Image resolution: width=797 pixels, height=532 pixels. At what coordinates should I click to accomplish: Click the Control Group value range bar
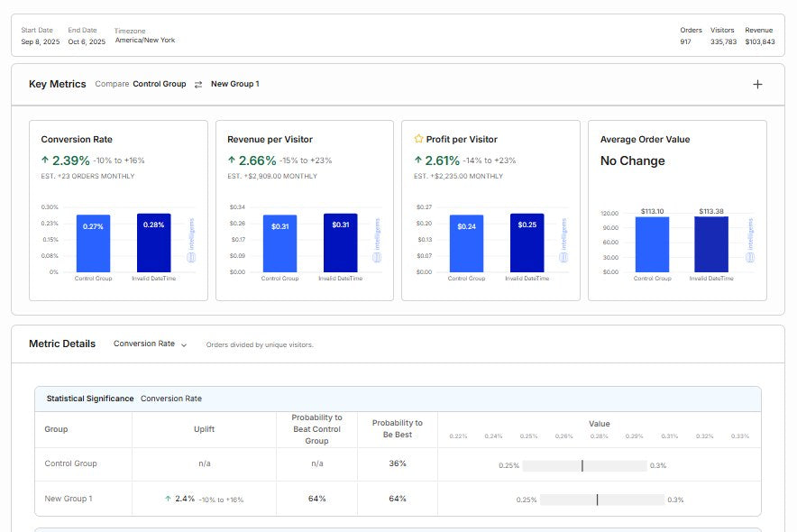coord(584,465)
